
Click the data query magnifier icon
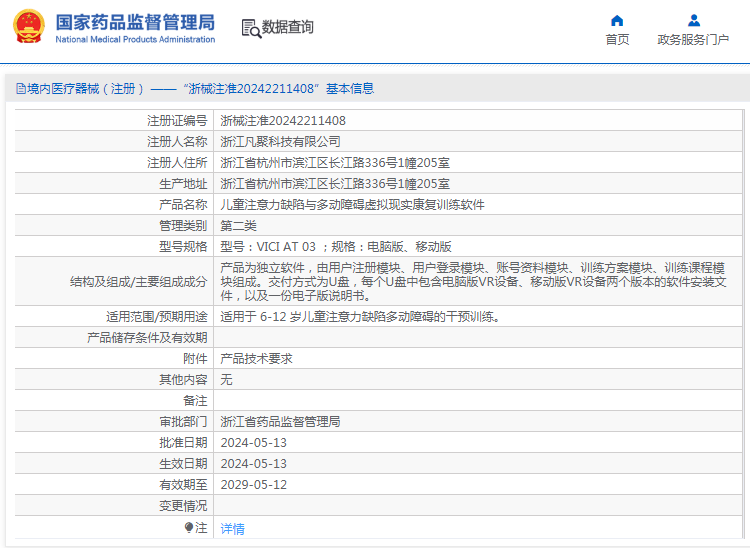pyautogui.click(x=251, y=28)
